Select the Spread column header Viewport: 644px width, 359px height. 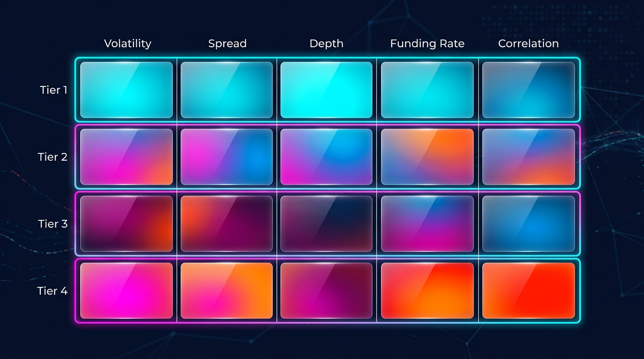tap(227, 43)
